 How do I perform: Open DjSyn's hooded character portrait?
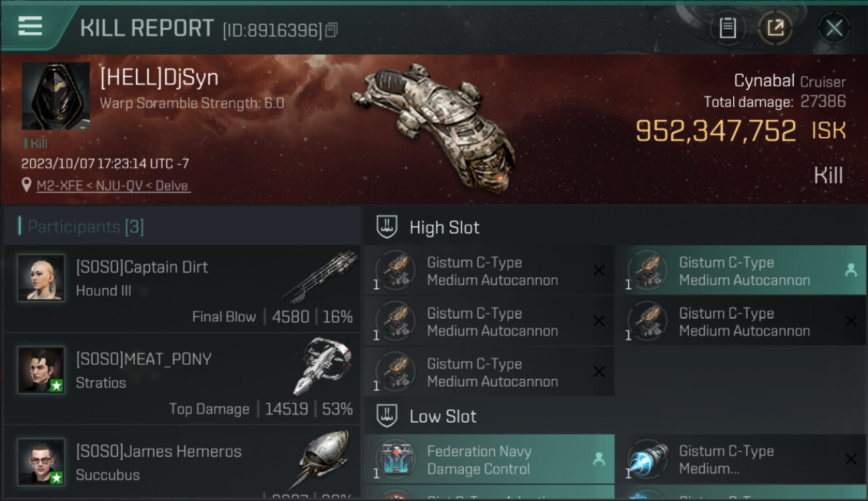56,96
